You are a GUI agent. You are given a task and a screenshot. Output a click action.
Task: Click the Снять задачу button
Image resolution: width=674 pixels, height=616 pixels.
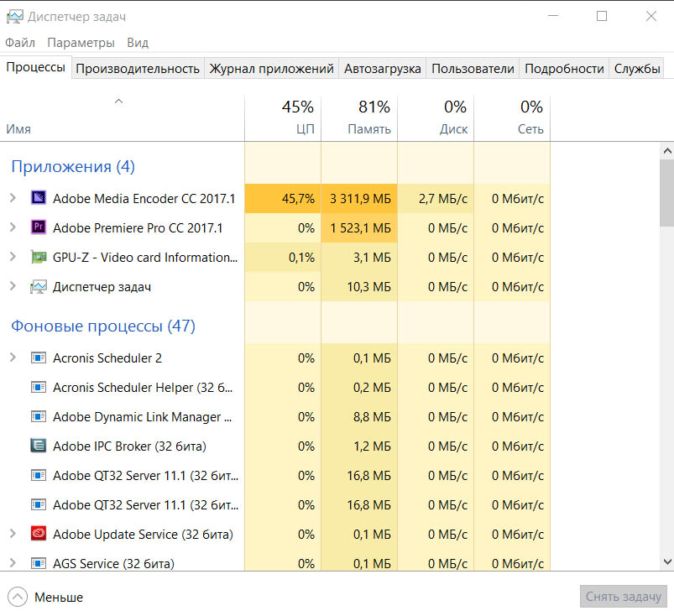(x=624, y=596)
